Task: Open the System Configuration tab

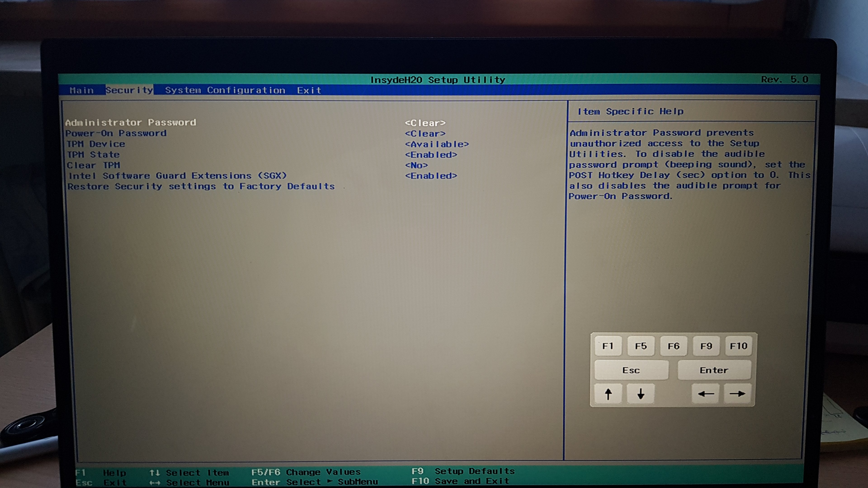Action: (225, 90)
